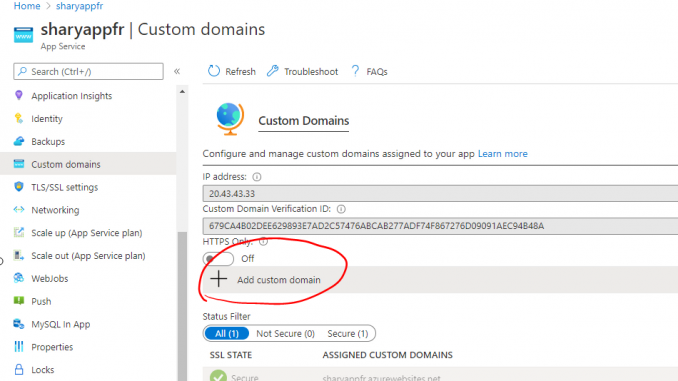Open the Networking menu item
The image size is (678, 381).
coord(55,210)
